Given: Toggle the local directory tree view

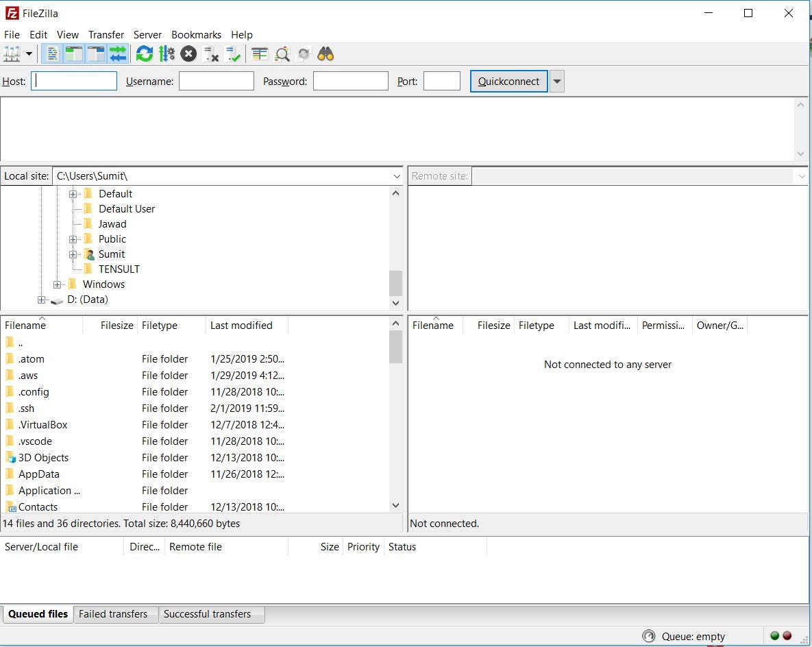Looking at the screenshot, I should tap(73, 53).
